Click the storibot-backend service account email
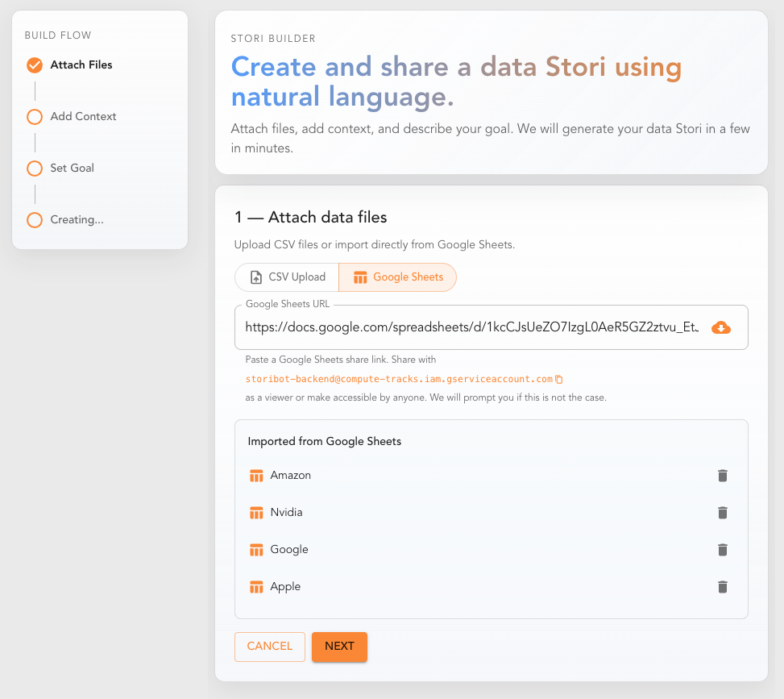The image size is (784, 699). pos(399,379)
